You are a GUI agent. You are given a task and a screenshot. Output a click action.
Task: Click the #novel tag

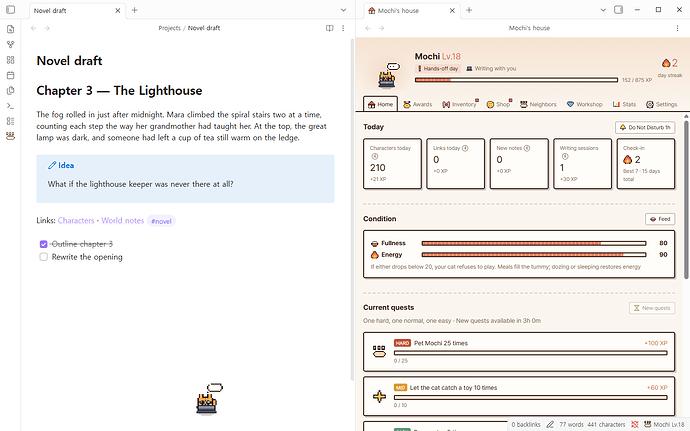point(161,221)
